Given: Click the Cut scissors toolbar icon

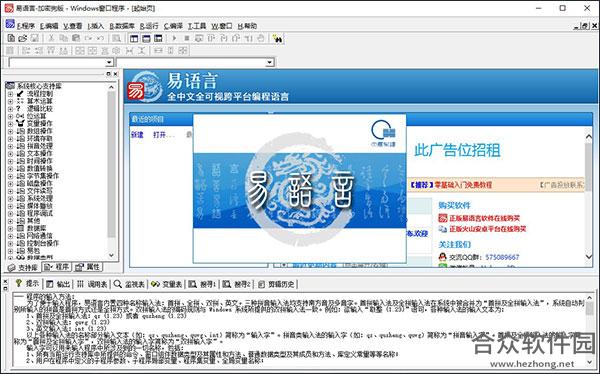Looking at the screenshot, I should point(51,38).
